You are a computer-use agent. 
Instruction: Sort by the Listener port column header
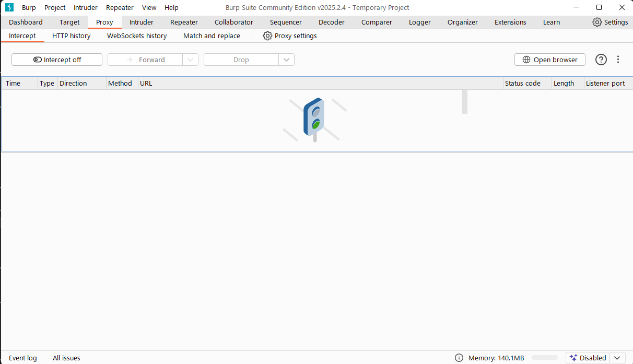(608, 83)
